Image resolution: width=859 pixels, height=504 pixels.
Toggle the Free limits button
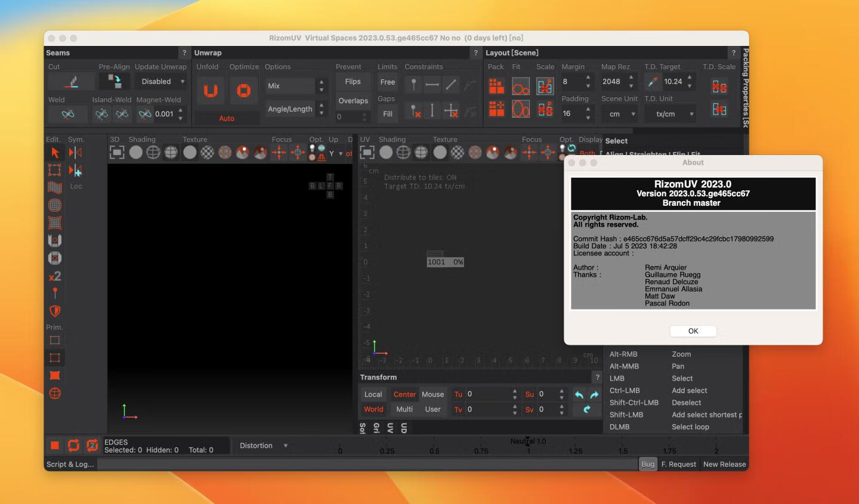click(x=388, y=82)
